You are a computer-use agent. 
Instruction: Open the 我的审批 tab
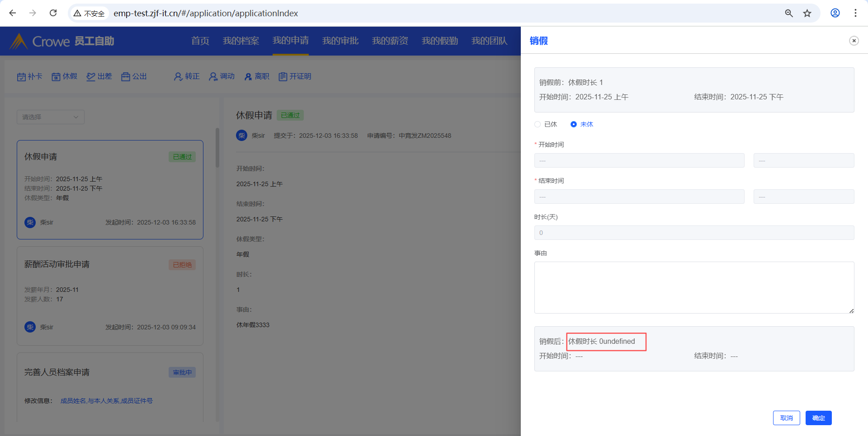coord(340,41)
